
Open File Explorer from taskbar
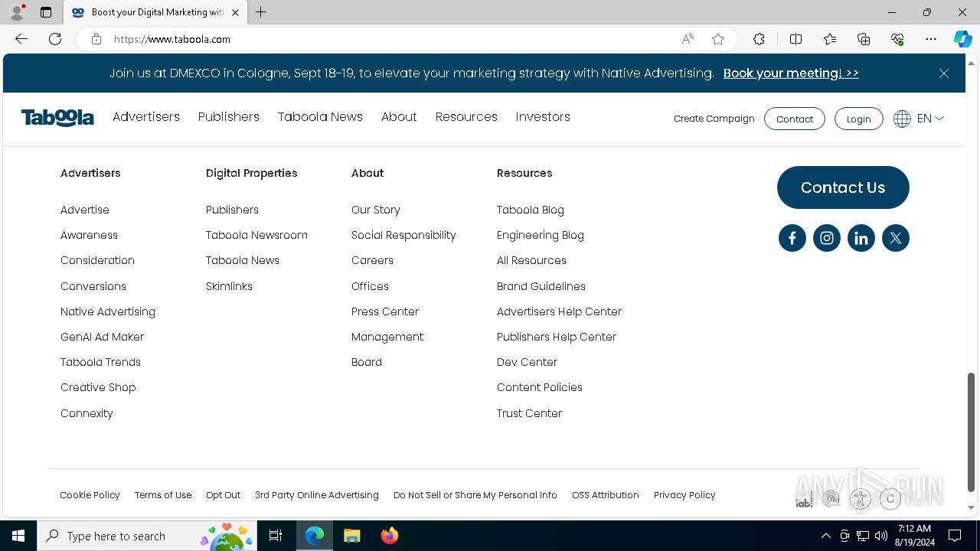(x=351, y=536)
